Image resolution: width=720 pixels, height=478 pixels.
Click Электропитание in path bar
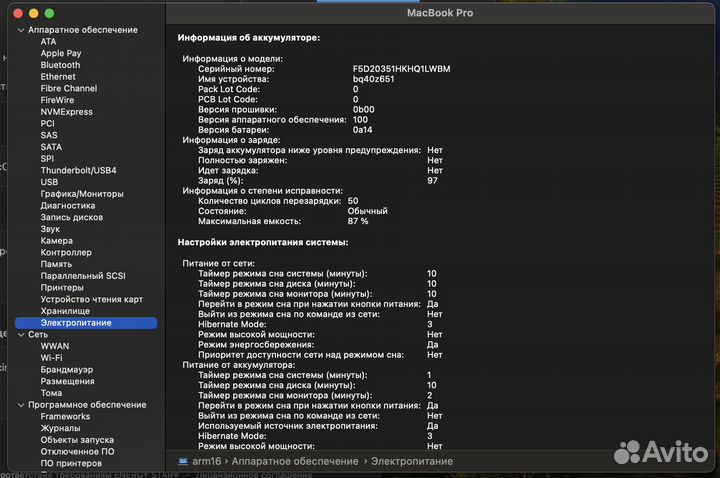[x=412, y=461]
